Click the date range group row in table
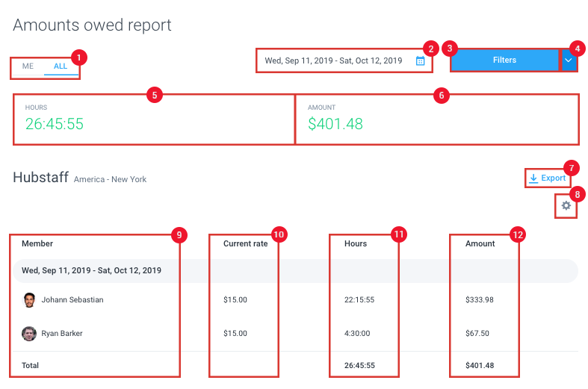Viewport: 588px width, 389px height. tap(295, 270)
